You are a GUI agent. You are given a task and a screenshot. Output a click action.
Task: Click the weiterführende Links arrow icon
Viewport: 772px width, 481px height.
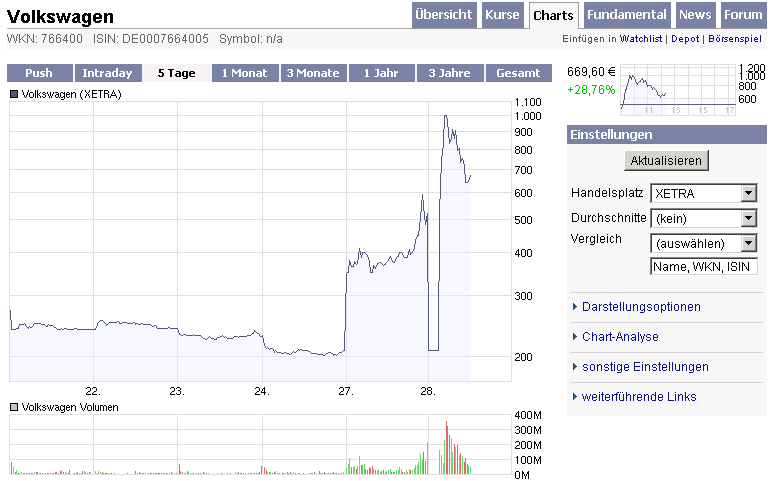[575, 397]
